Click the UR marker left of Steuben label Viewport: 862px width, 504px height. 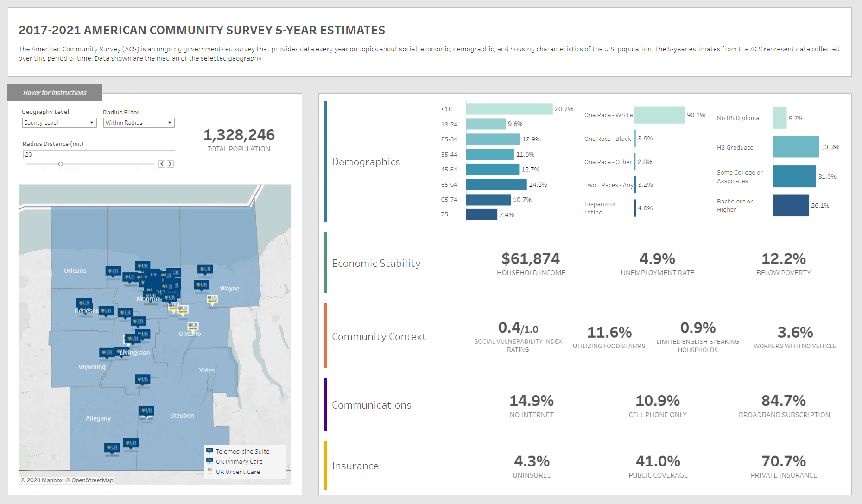pos(146,411)
